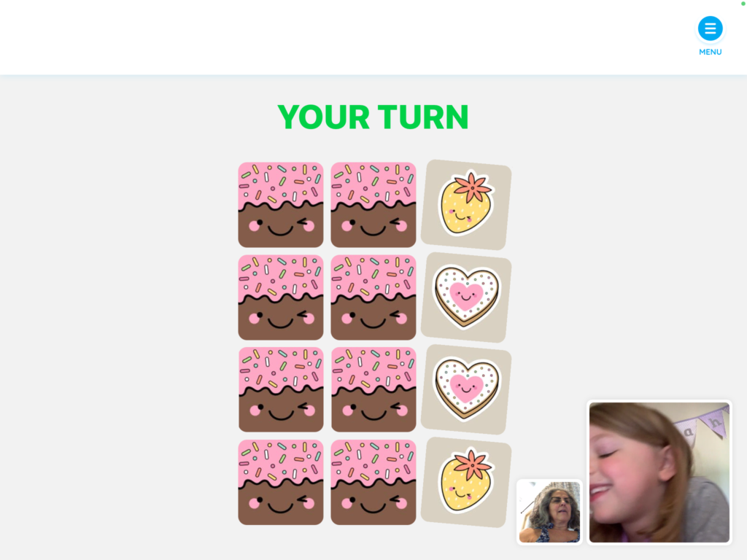Open the blue MENU hamburger button
747x560 pixels.
point(710,28)
